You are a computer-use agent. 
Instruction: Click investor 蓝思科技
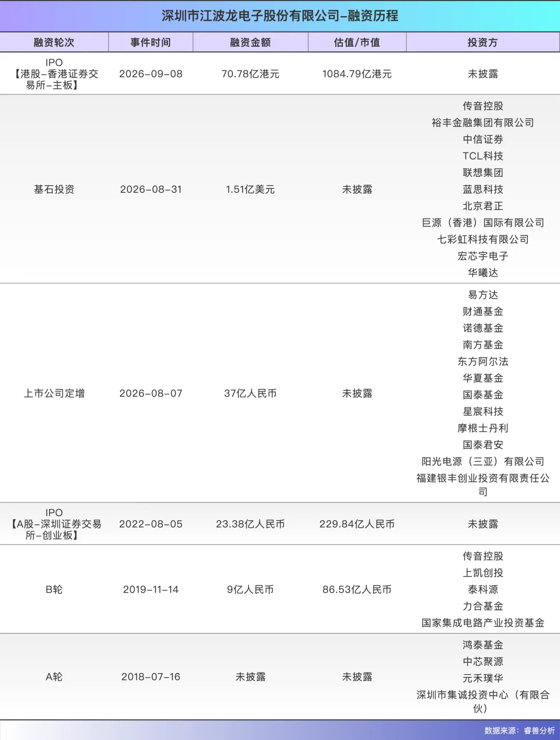(483, 189)
